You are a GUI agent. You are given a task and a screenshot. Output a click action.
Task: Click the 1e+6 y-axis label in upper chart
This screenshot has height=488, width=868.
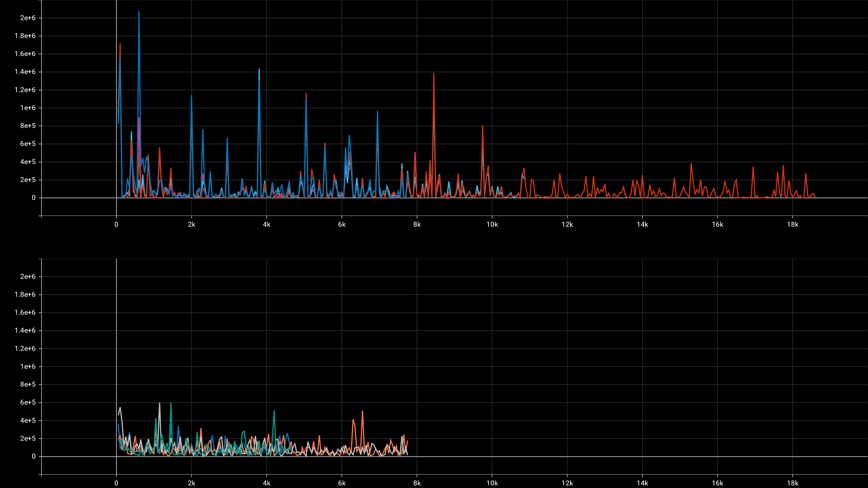coord(28,108)
